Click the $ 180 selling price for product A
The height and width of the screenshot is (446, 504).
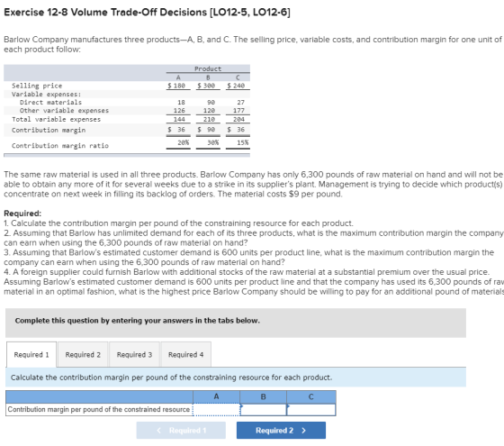[x=176, y=86]
